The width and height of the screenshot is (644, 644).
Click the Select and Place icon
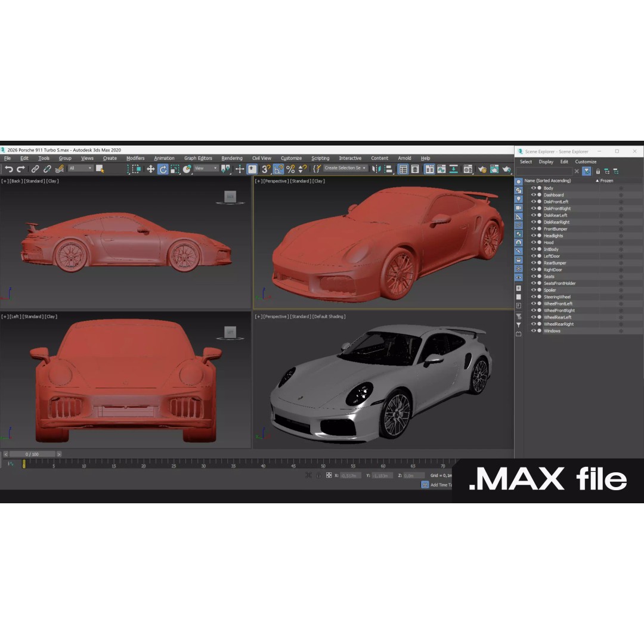pos(187,169)
